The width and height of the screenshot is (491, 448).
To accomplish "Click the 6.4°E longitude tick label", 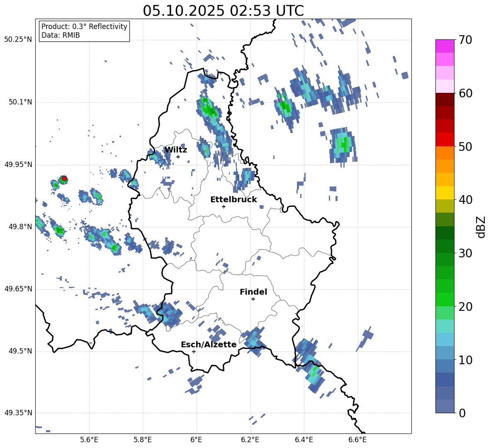I will 304,440.
